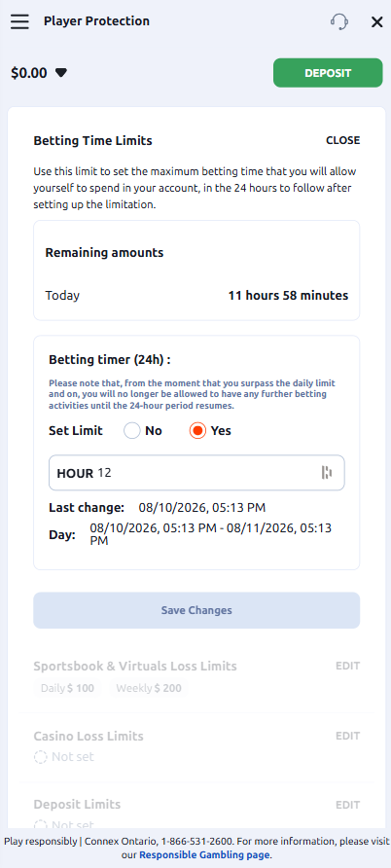This screenshot has width=391, height=868.
Task: Click the Player Protection page title
Action: 97,21
